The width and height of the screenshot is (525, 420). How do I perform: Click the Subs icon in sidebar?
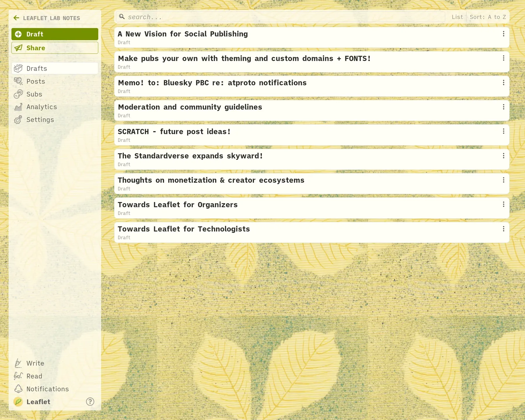[18, 94]
